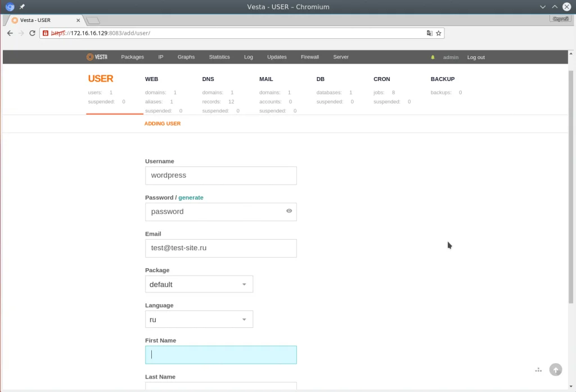Screen dimensions: 576x392
Task: Reload the page
Action: pos(32,33)
